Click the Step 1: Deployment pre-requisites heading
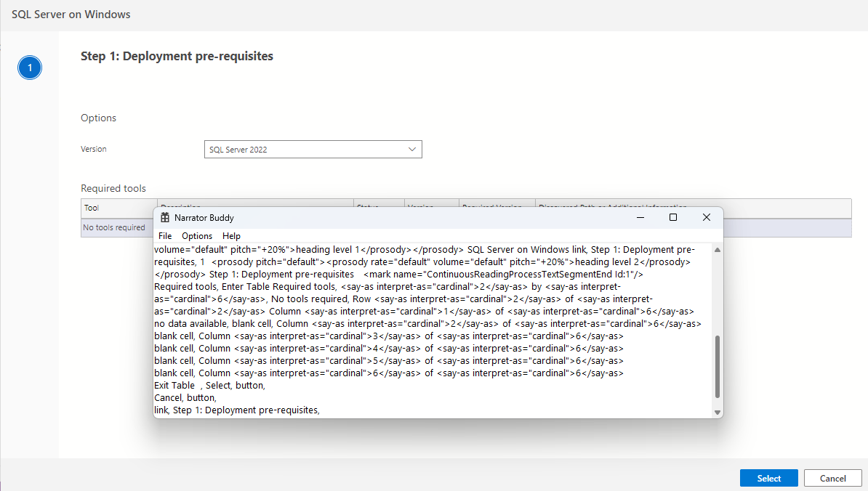 pos(177,56)
